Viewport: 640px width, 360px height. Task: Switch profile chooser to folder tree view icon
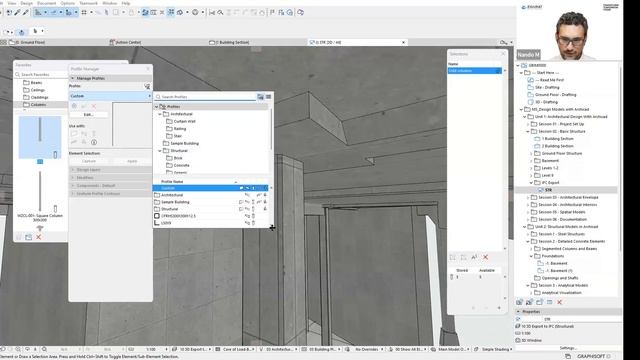pos(260,97)
